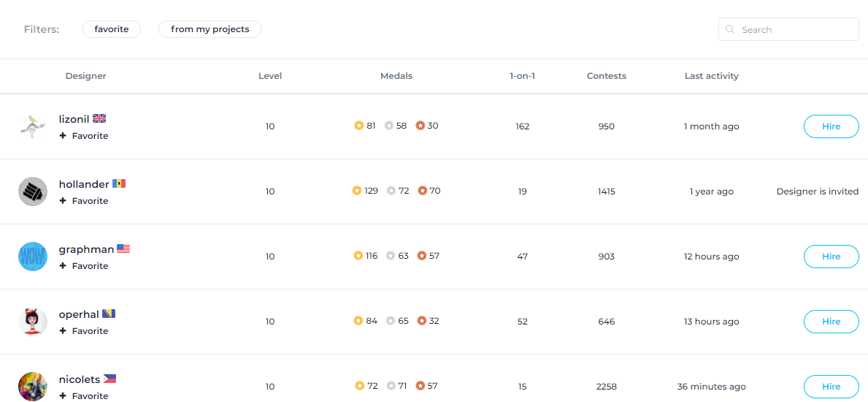Click the Philippines flag beside nicolets
868x402 pixels.
coord(110,379)
